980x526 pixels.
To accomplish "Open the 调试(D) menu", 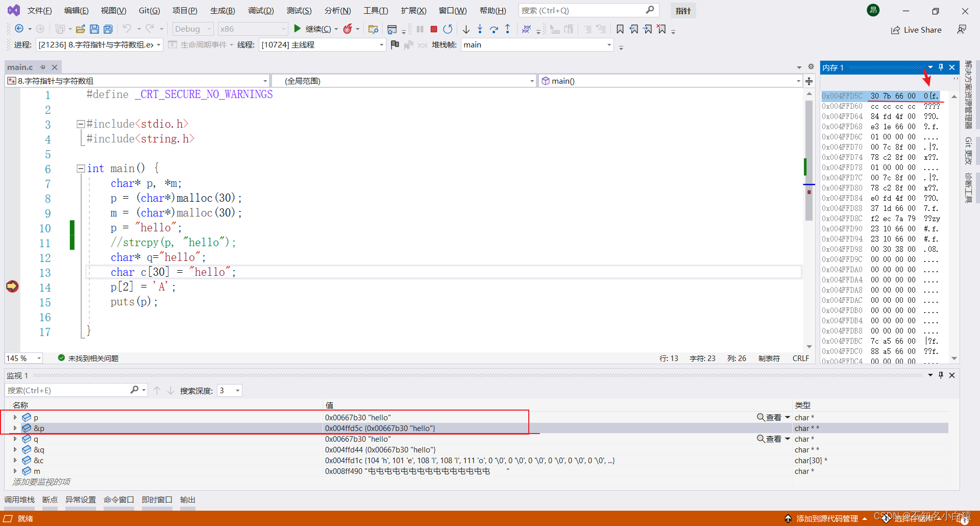I will tap(261, 11).
